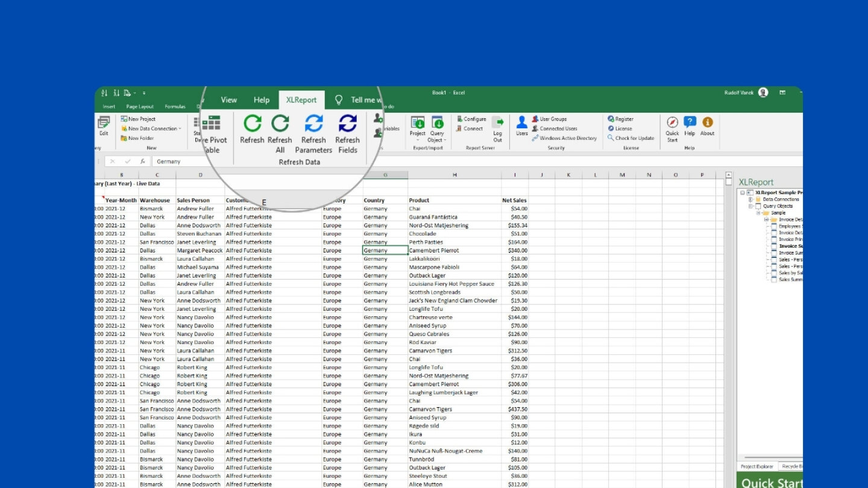Open the Formulas ribbon tab
The image size is (868, 488).
(175, 107)
